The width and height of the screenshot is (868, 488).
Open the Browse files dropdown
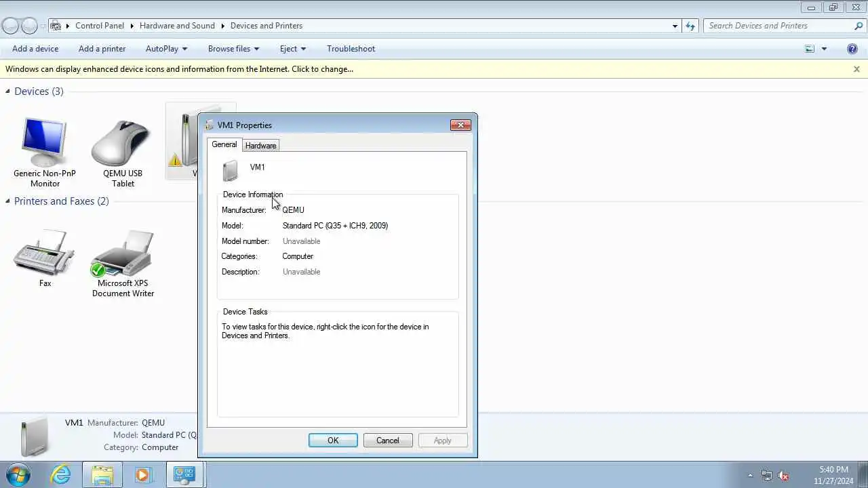(x=233, y=49)
